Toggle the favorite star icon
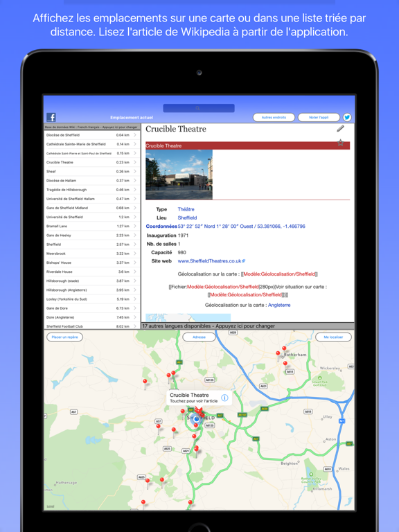 pyautogui.click(x=340, y=143)
